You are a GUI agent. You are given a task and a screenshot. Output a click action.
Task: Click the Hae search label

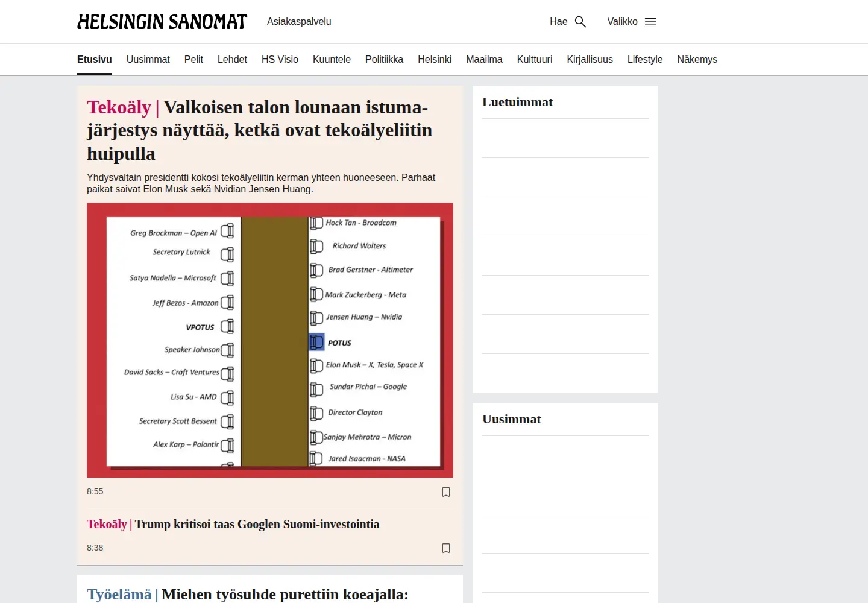pyautogui.click(x=558, y=22)
